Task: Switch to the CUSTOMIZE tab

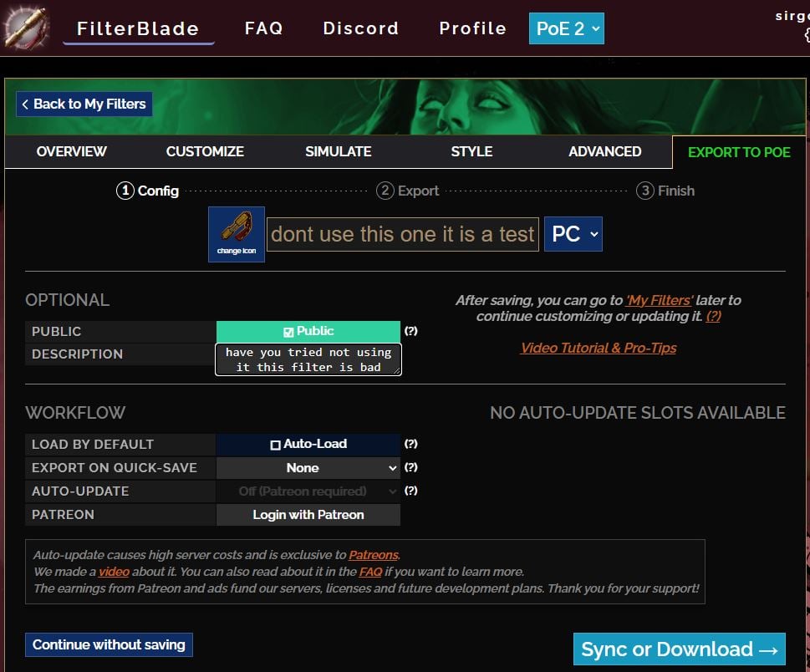Action: tap(205, 151)
